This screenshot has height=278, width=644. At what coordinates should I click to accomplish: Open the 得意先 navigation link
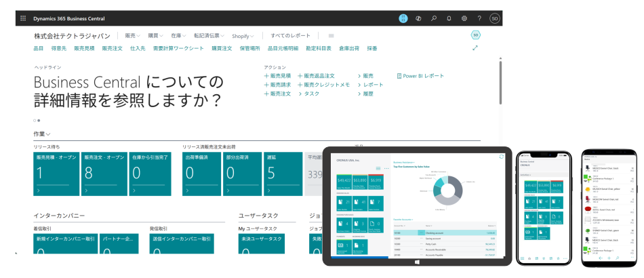click(60, 48)
